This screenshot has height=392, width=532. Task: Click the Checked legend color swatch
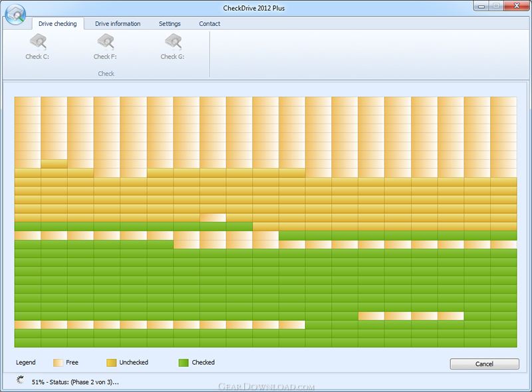[x=184, y=363]
